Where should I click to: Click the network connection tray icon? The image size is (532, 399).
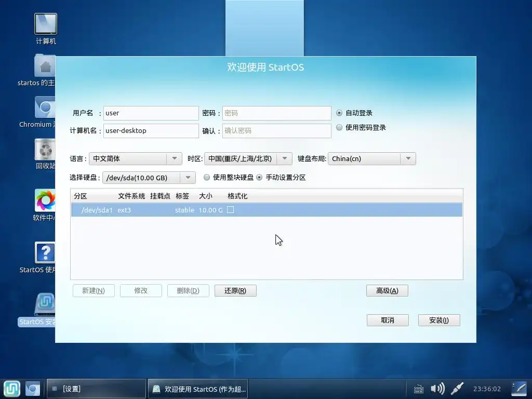tap(457, 389)
